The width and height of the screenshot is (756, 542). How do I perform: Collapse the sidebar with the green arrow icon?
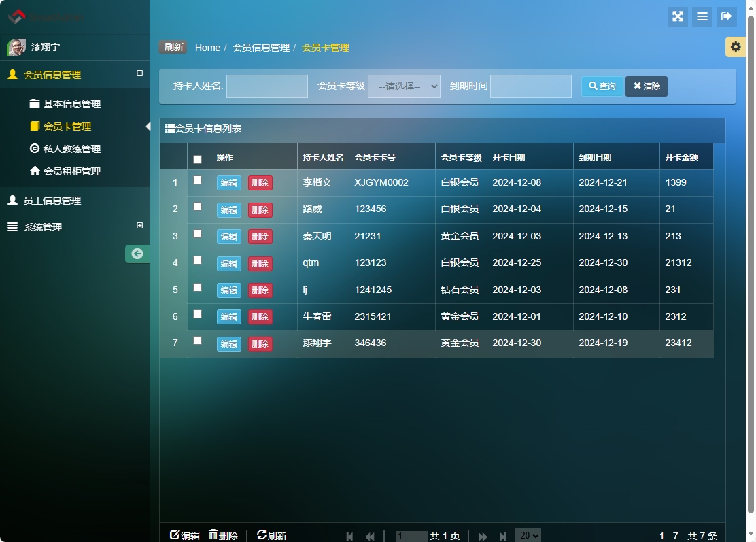coord(137,254)
